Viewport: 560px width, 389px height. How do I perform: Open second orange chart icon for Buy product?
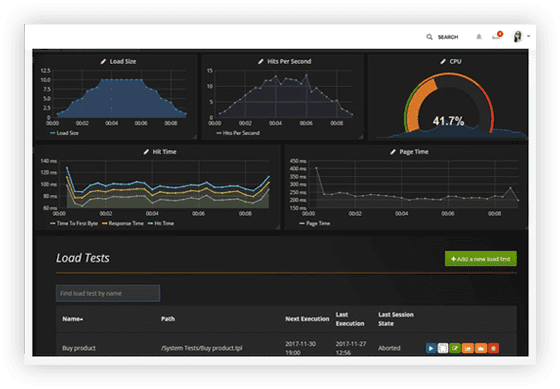tap(481, 348)
